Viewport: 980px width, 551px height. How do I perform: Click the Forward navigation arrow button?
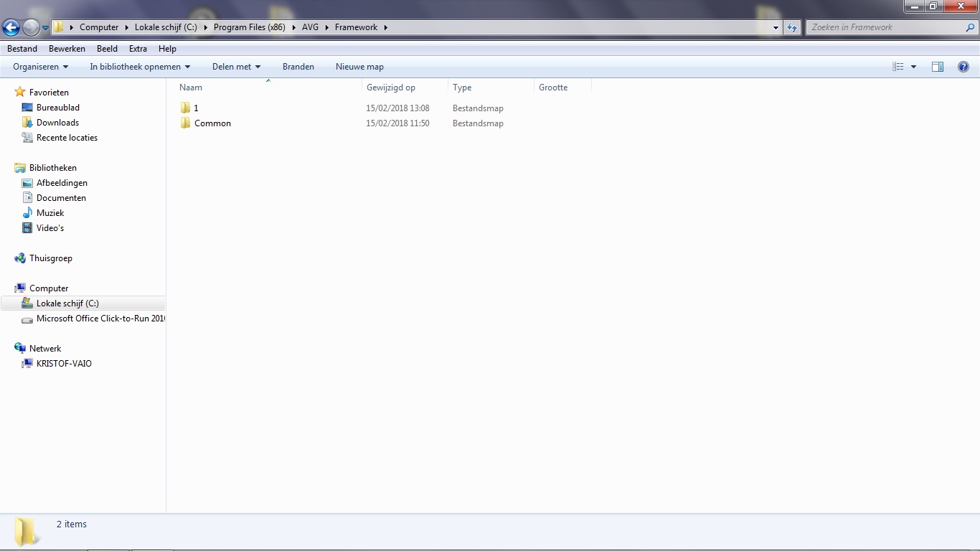(31, 27)
